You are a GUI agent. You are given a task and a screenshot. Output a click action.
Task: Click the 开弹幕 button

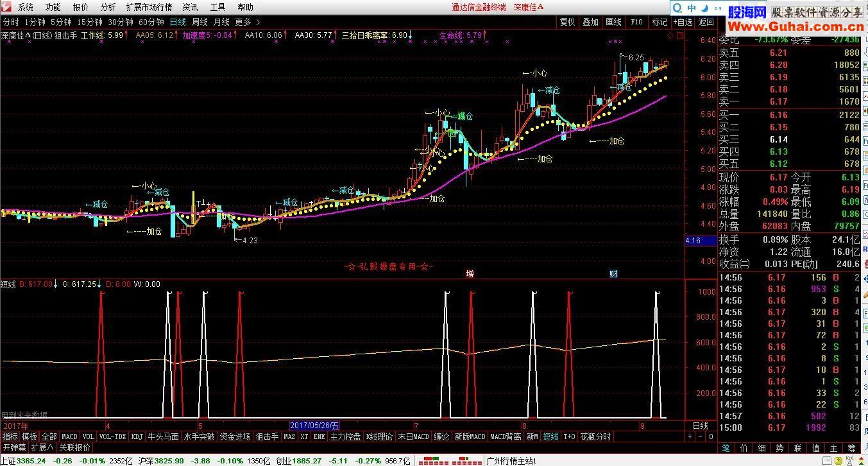tap(14, 447)
